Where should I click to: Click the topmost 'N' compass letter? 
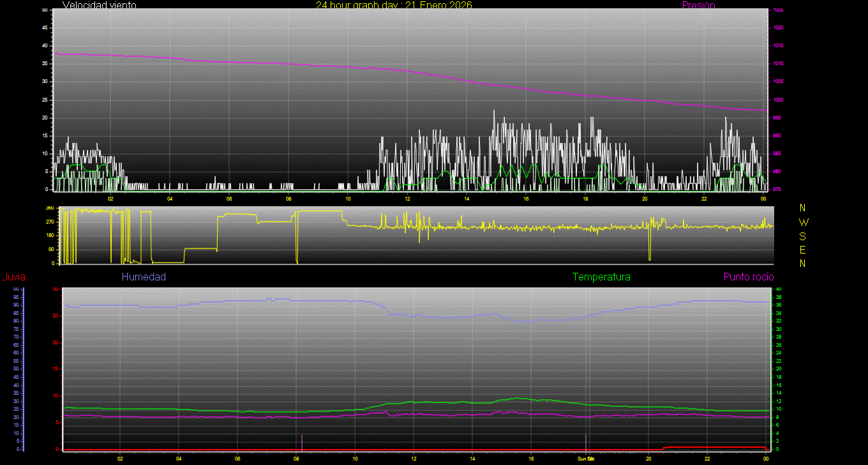coord(803,208)
